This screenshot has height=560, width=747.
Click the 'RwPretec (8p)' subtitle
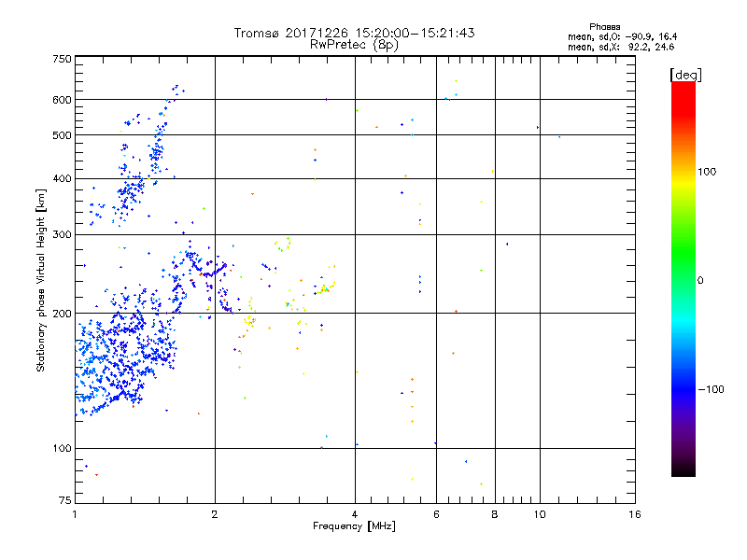tap(354, 45)
